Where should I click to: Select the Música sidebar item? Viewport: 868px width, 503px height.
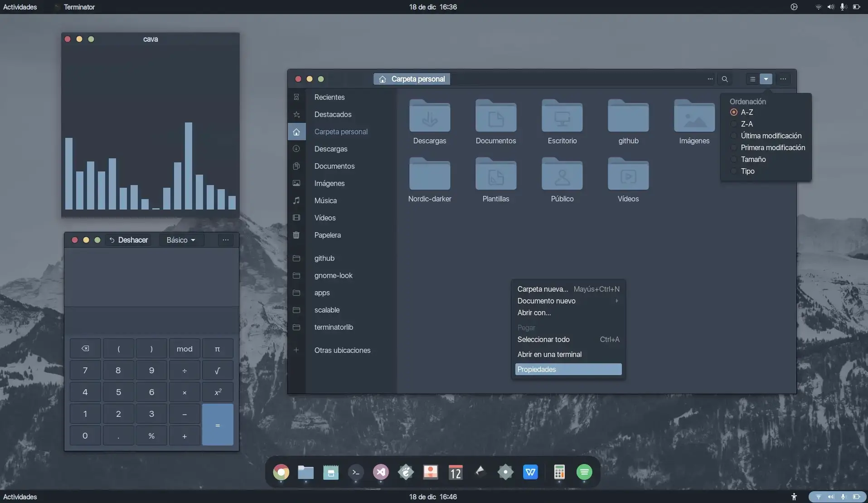pos(325,200)
